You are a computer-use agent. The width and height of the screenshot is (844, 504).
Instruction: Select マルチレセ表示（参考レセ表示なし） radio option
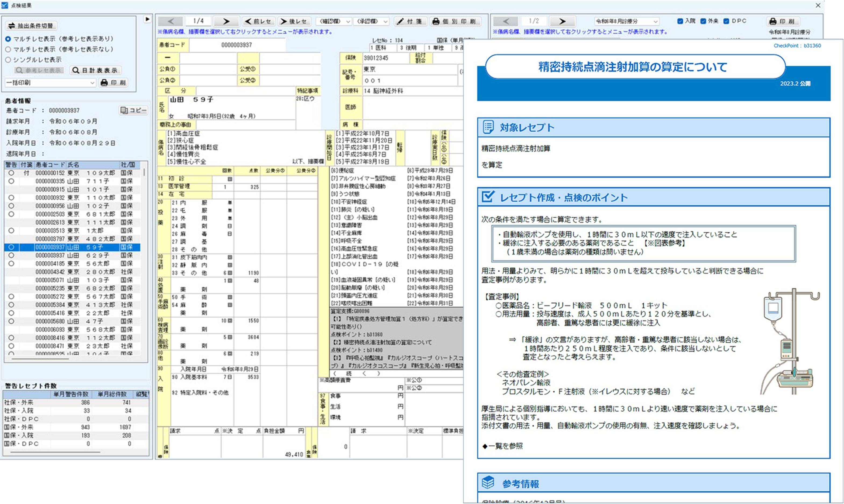coord(8,49)
